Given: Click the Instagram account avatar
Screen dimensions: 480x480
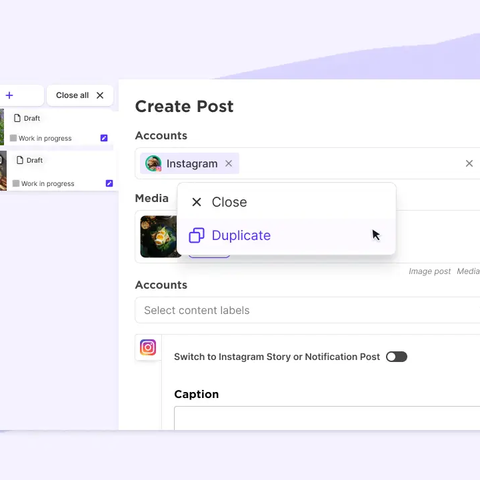Looking at the screenshot, I should [x=153, y=163].
